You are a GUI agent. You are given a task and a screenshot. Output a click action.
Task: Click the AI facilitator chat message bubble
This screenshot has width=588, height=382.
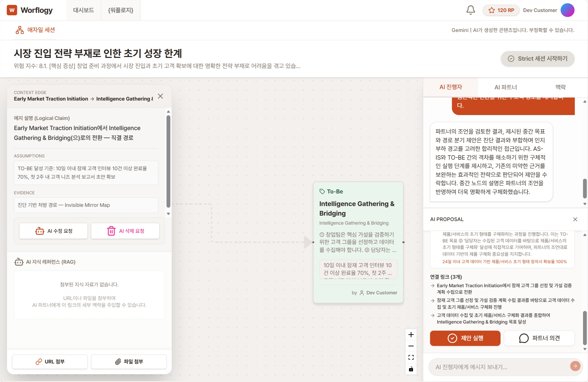coord(491,162)
